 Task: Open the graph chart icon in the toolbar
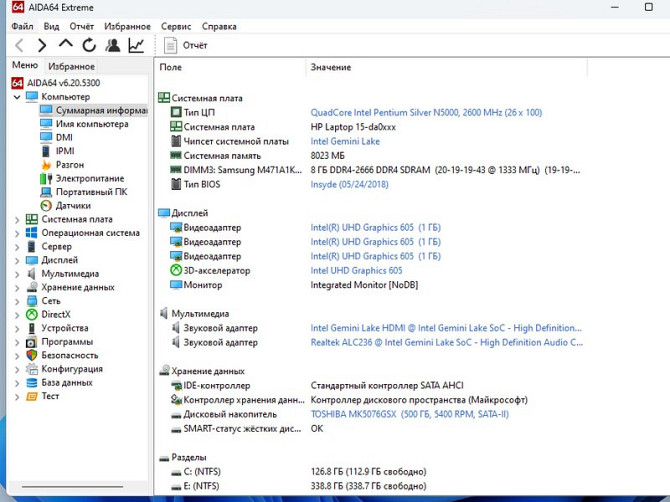[136, 45]
